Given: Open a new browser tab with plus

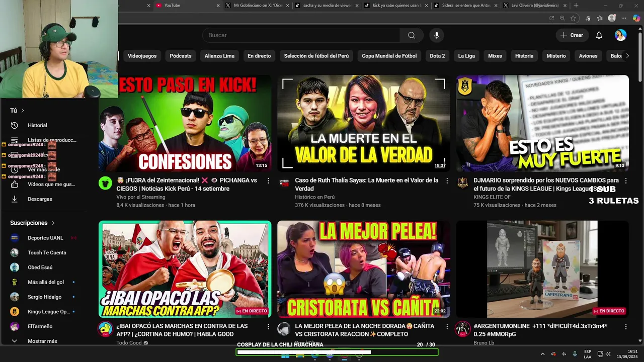Looking at the screenshot, I should coord(576,6).
